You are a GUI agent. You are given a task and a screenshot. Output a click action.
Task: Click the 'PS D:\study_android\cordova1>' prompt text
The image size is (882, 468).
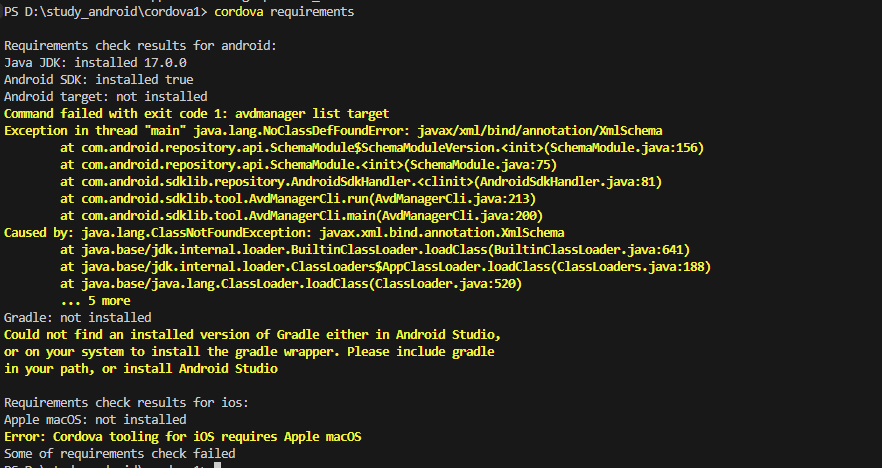tap(106, 12)
